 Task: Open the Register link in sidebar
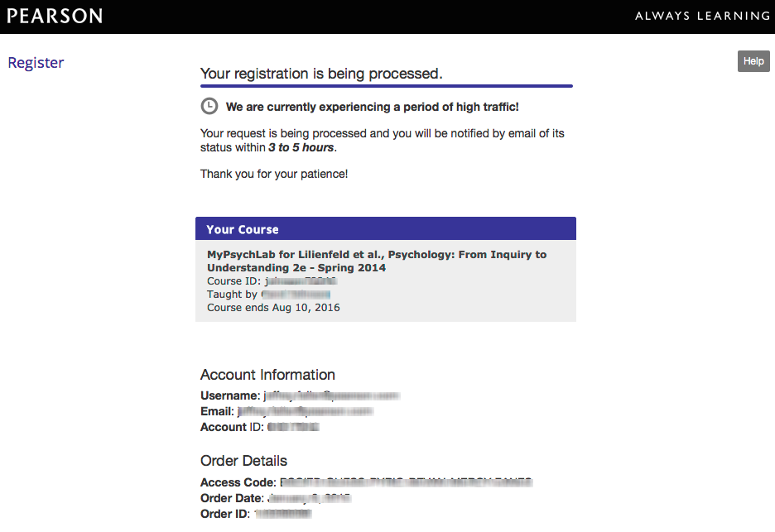pos(36,63)
